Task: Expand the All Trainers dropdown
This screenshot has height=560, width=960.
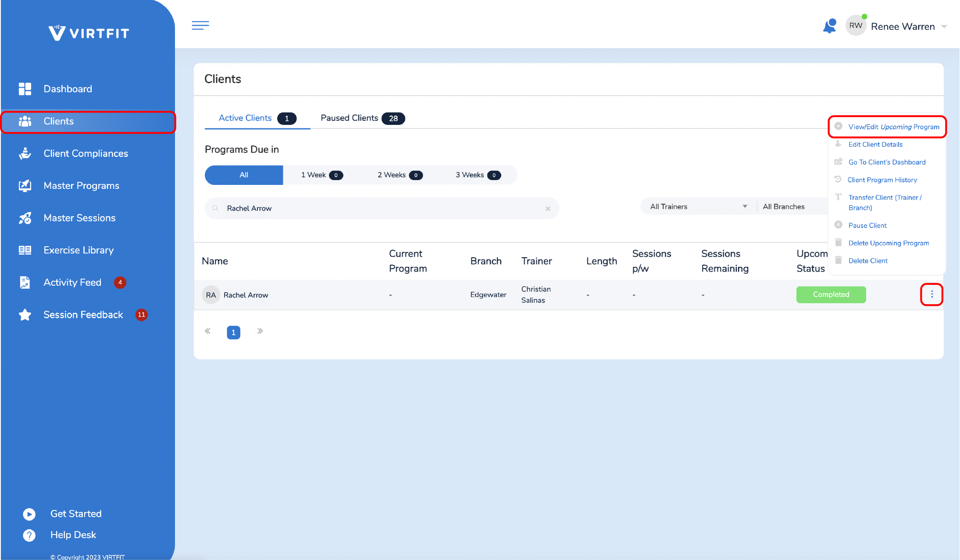Action: tap(698, 206)
